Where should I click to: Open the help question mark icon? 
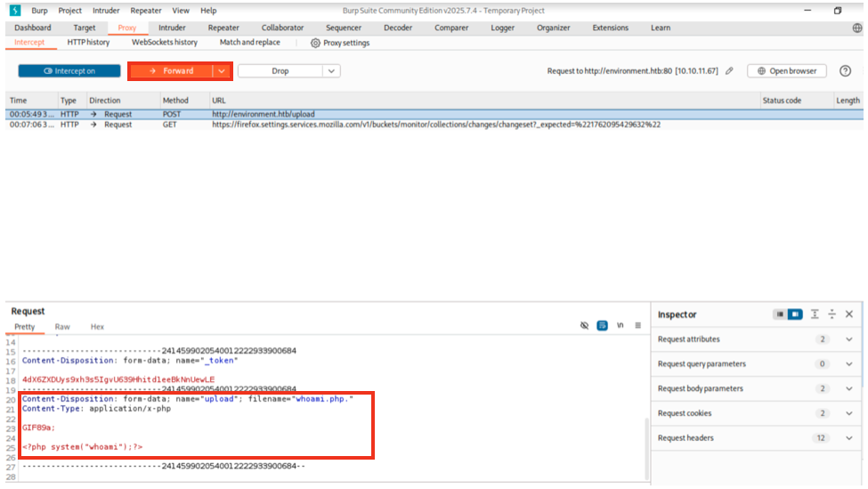pos(845,71)
